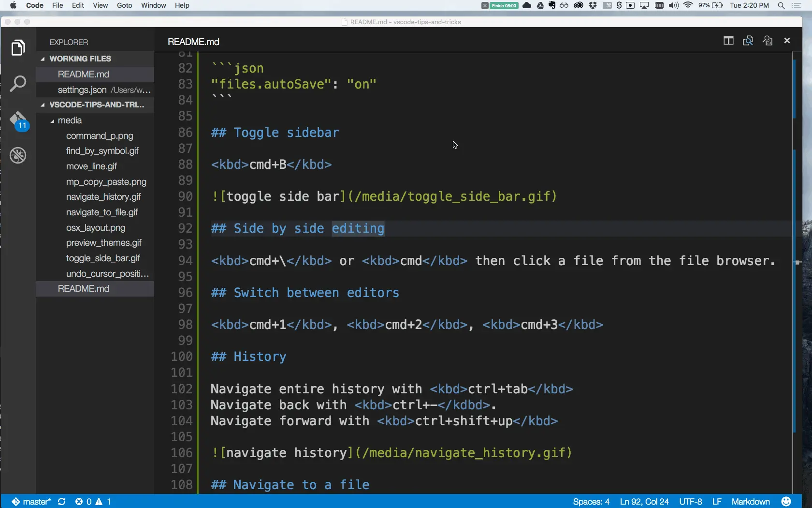The width and height of the screenshot is (812, 508).
Task: Open Google Drive menu bar icon
Action: tap(540, 5)
